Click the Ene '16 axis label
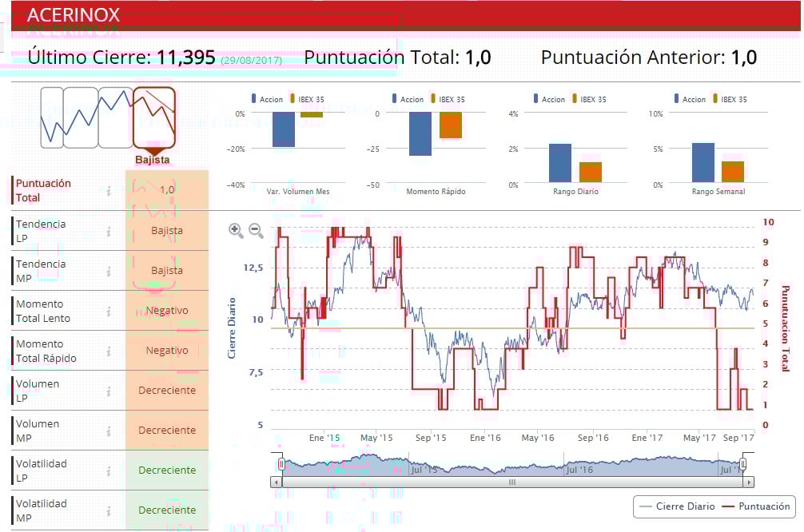 485,438
